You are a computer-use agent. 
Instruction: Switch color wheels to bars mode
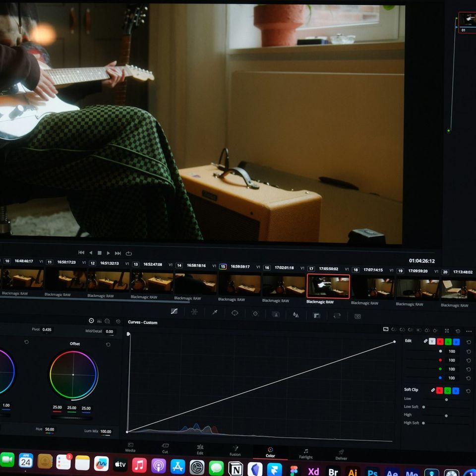click(x=99, y=321)
